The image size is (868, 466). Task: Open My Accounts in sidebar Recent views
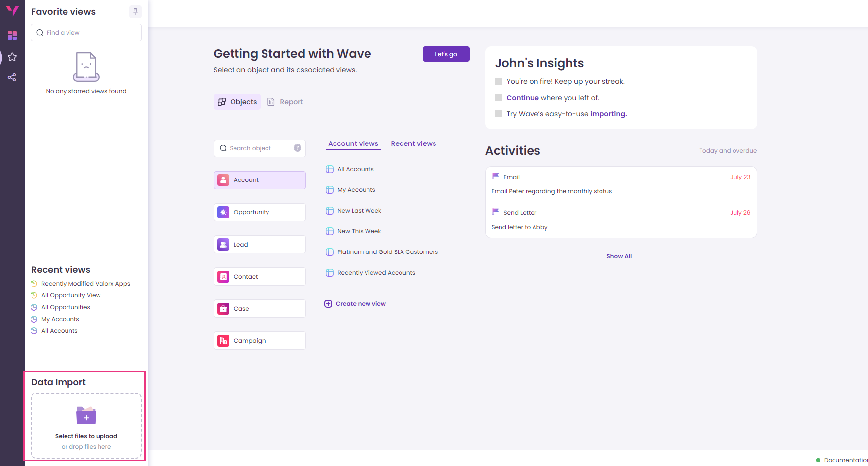point(60,319)
